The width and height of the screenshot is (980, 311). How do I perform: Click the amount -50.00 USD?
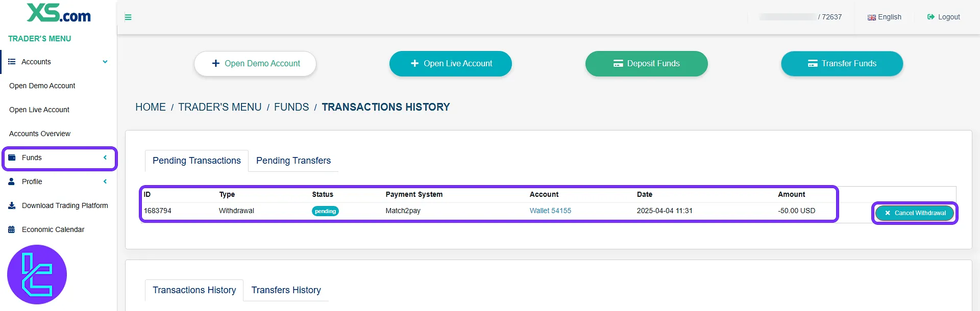(x=796, y=211)
